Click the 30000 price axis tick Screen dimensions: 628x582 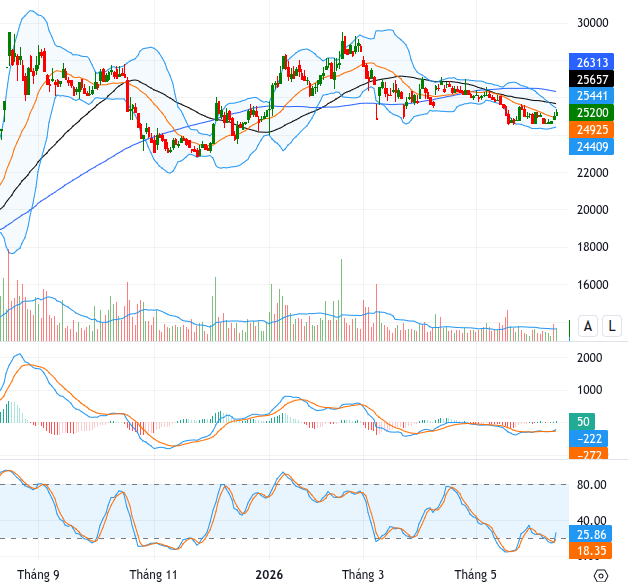pyautogui.click(x=592, y=23)
